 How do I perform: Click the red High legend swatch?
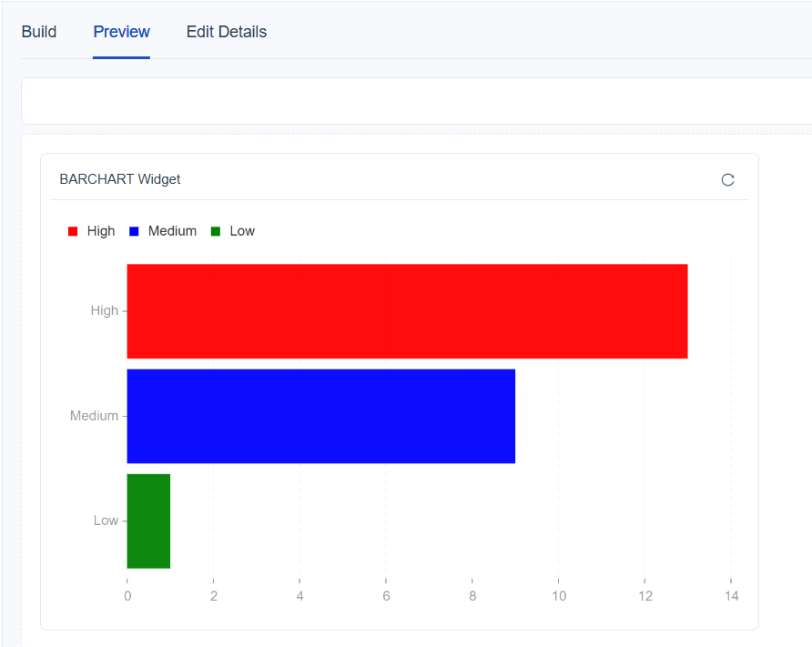tap(73, 231)
